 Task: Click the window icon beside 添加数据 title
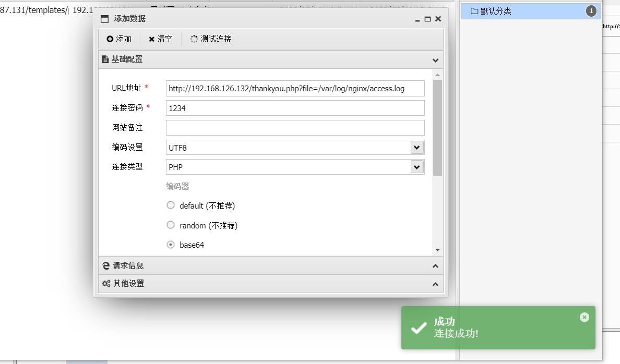click(105, 19)
